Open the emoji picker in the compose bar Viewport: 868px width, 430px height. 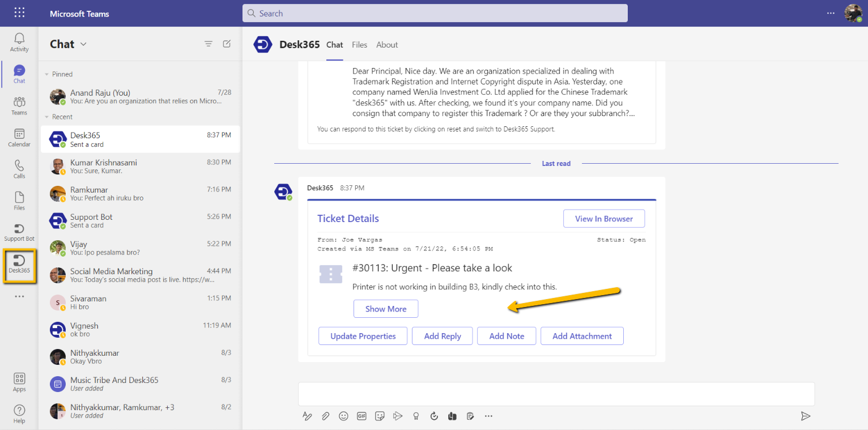[343, 416]
